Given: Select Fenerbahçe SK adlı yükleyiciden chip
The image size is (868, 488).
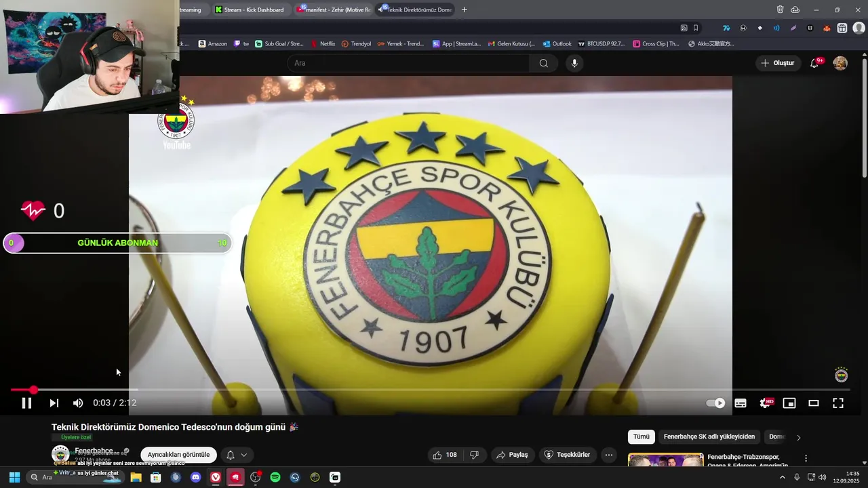Looking at the screenshot, I should tap(709, 437).
